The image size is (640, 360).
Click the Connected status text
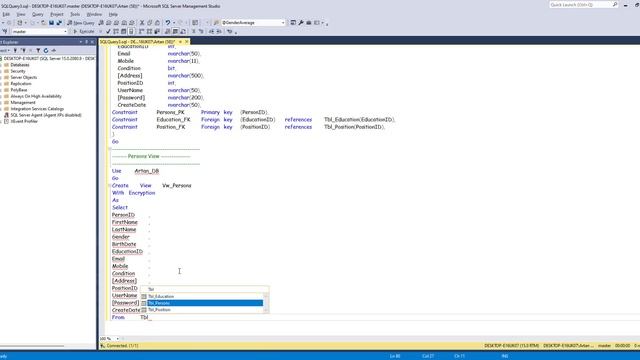[122, 346]
